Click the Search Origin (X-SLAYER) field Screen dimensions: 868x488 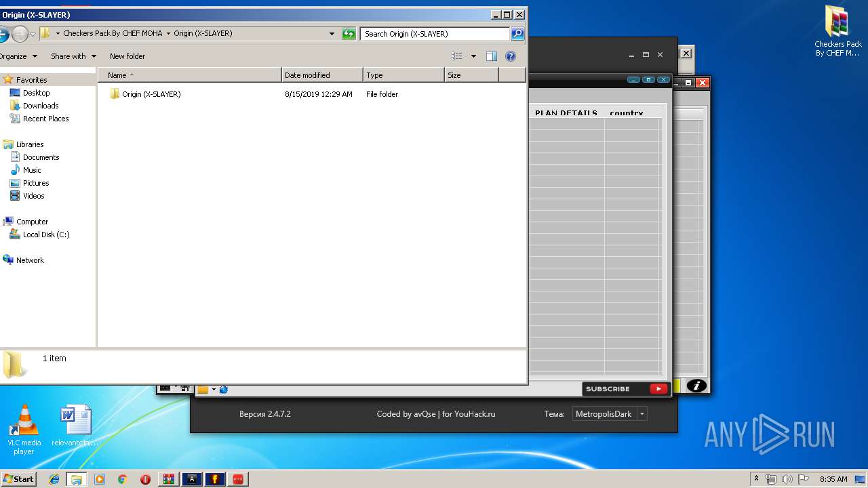(435, 34)
